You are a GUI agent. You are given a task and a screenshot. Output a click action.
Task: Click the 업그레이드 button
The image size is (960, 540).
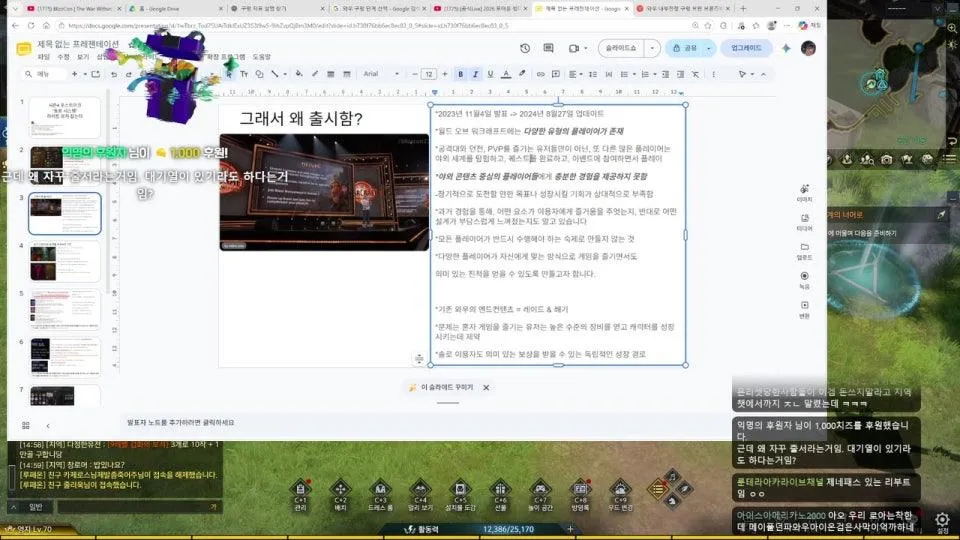(746, 48)
